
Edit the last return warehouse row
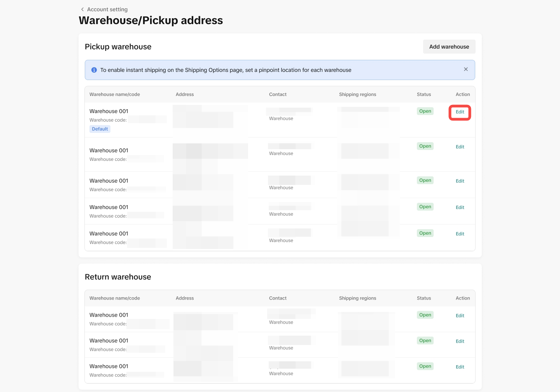[460, 367]
